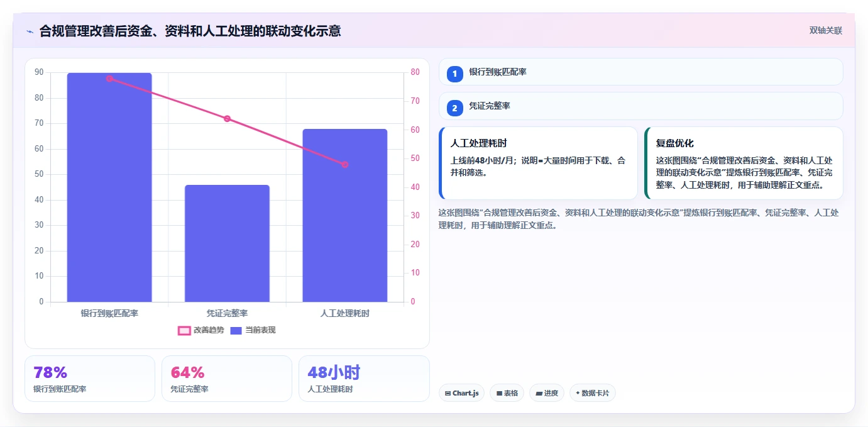Screen dimensions: 868x427
Task: Select the number 1 badge icon
Action: [455, 74]
